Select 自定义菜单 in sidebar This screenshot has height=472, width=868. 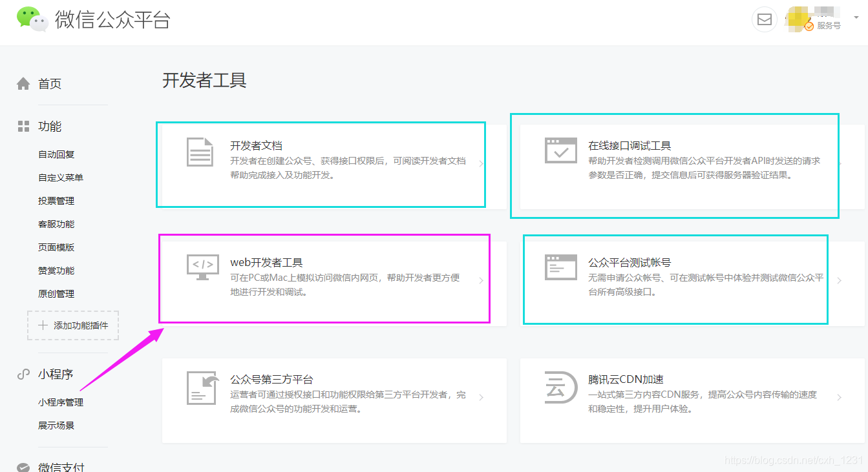click(61, 178)
